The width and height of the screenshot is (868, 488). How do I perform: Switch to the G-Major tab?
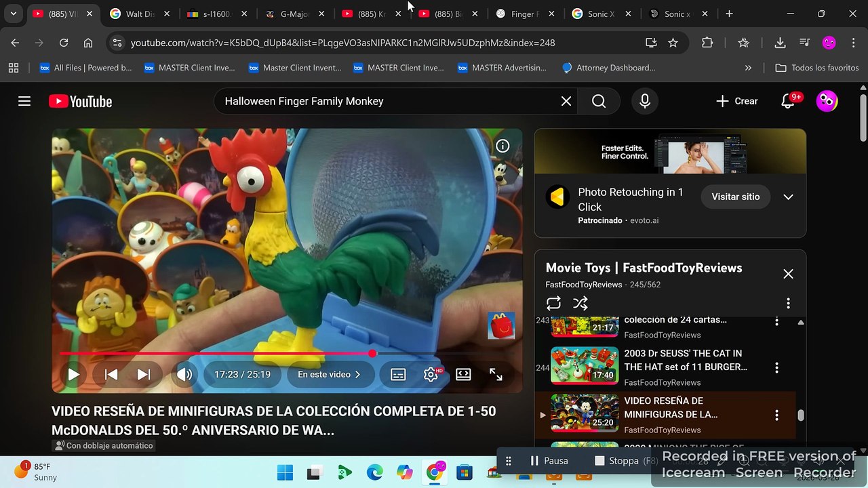[295, 14]
